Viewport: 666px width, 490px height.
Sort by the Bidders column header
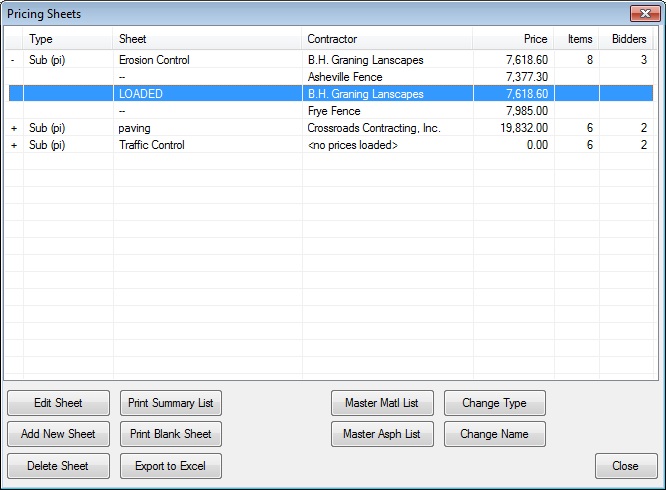tap(626, 39)
